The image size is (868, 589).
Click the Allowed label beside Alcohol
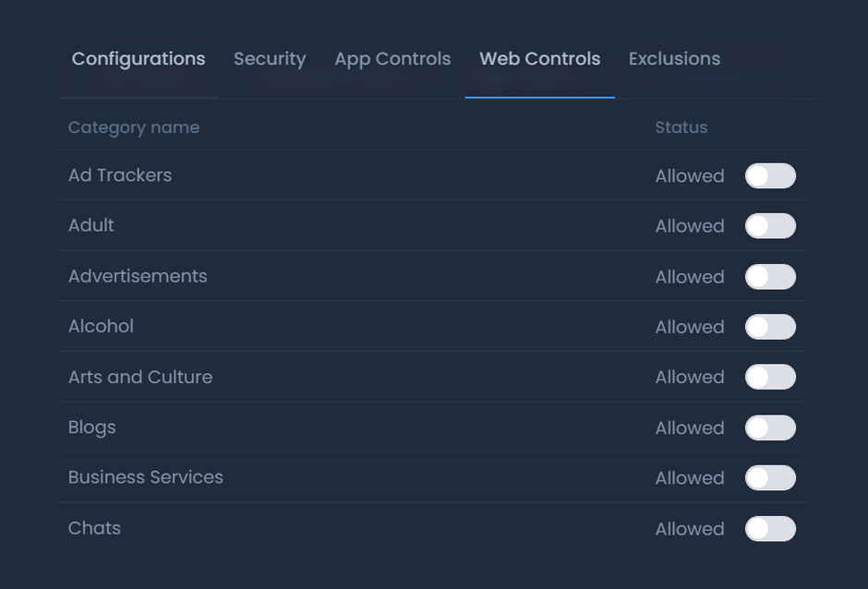[690, 327]
